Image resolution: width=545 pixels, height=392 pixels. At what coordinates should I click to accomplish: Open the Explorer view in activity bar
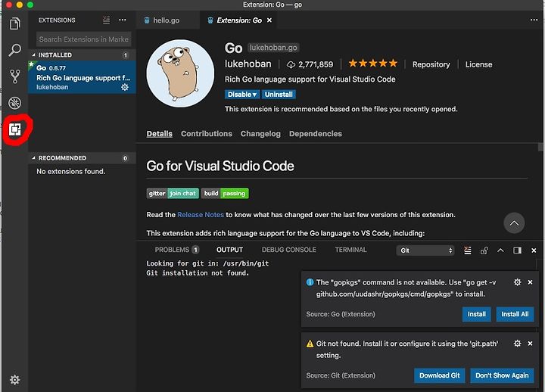pos(14,23)
